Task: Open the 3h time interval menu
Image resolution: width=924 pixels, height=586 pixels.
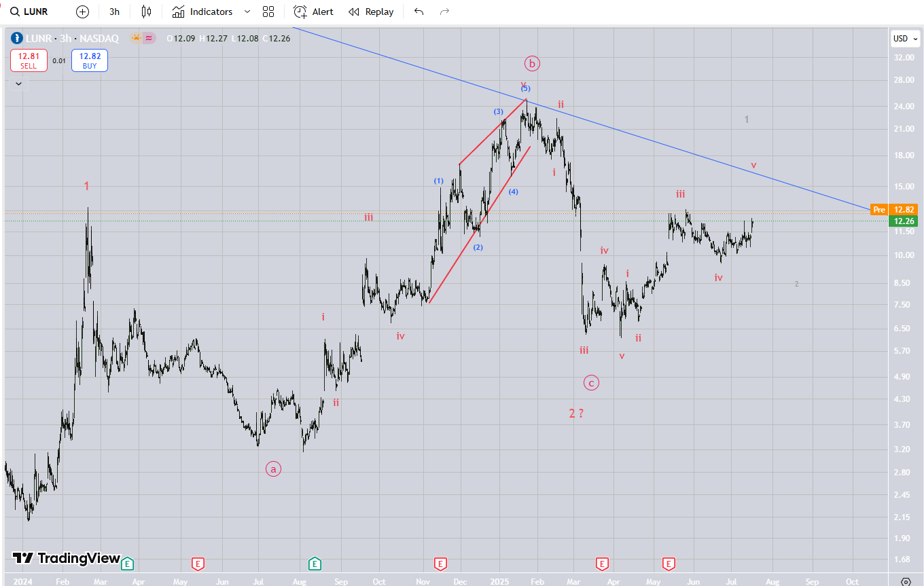Action: (114, 12)
